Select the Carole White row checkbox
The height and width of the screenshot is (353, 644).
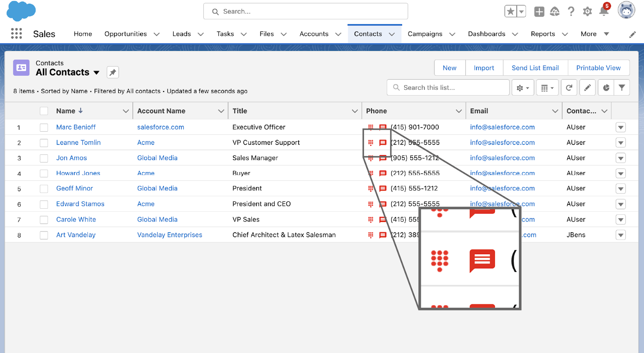click(44, 220)
